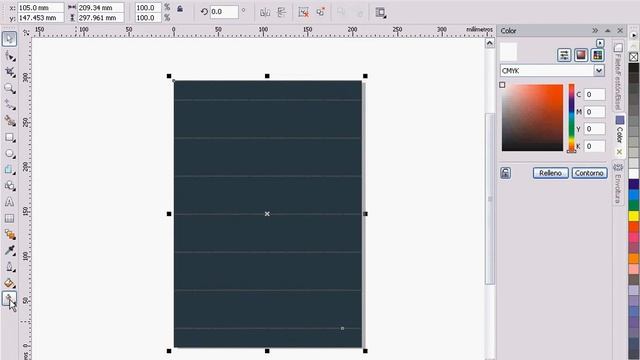
Task: Choose the no-color X swatch
Action: coord(633,57)
